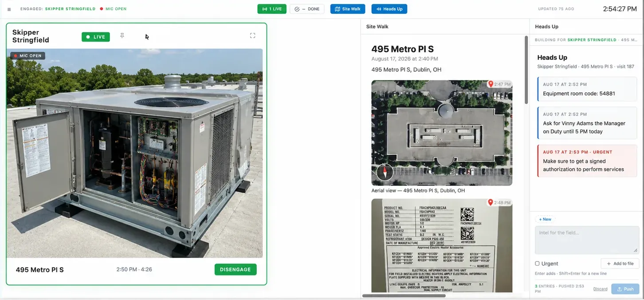Open the rooftop HVAC live video

pos(134,153)
